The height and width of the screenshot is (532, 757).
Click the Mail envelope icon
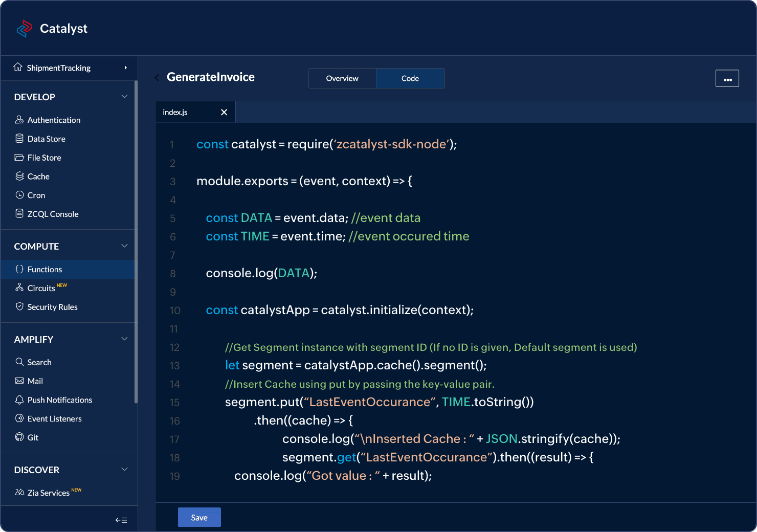point(19,381)
